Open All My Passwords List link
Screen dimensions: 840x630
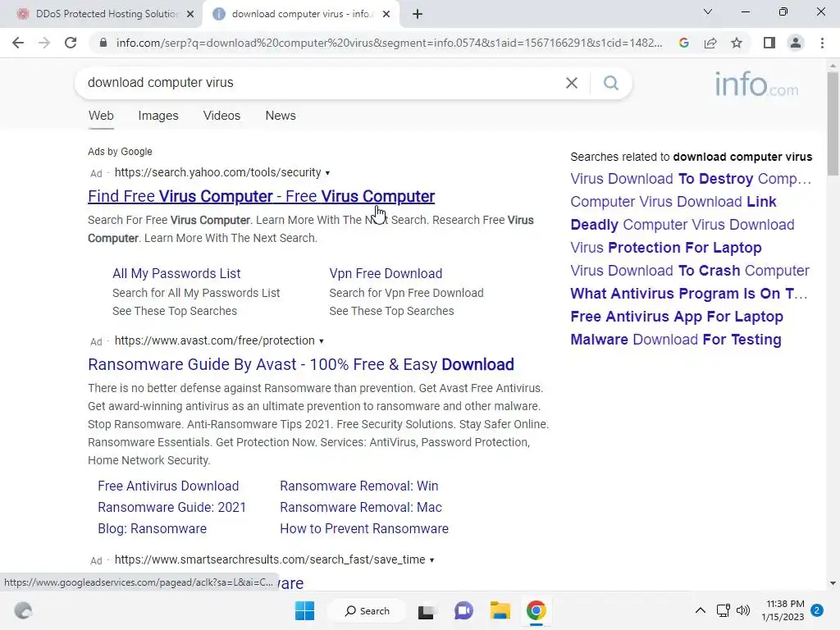point(176,274)
